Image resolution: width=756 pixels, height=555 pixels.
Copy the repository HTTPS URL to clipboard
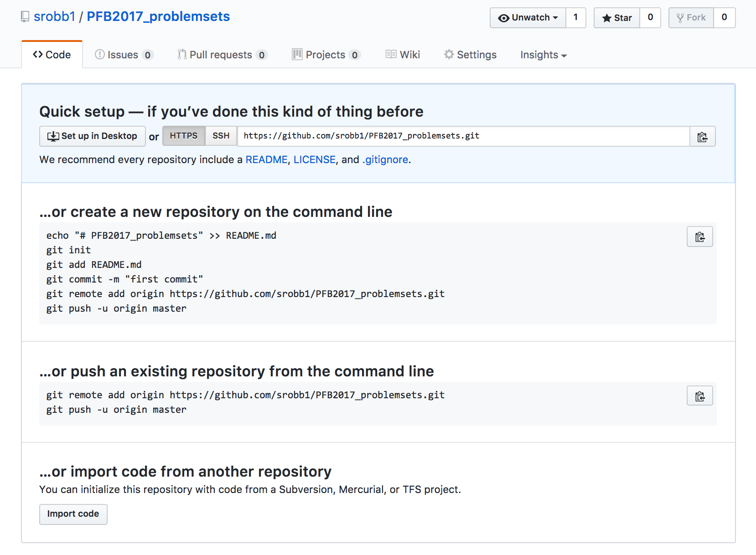pos(702,137)
